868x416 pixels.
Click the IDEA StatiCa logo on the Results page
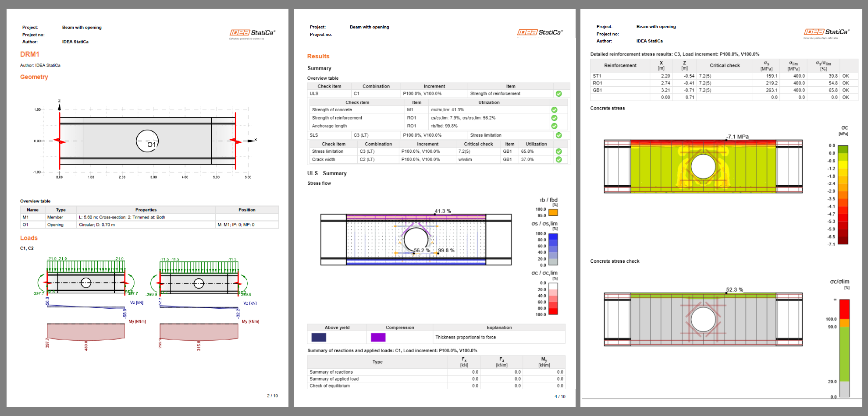click(x=540, y=32)
